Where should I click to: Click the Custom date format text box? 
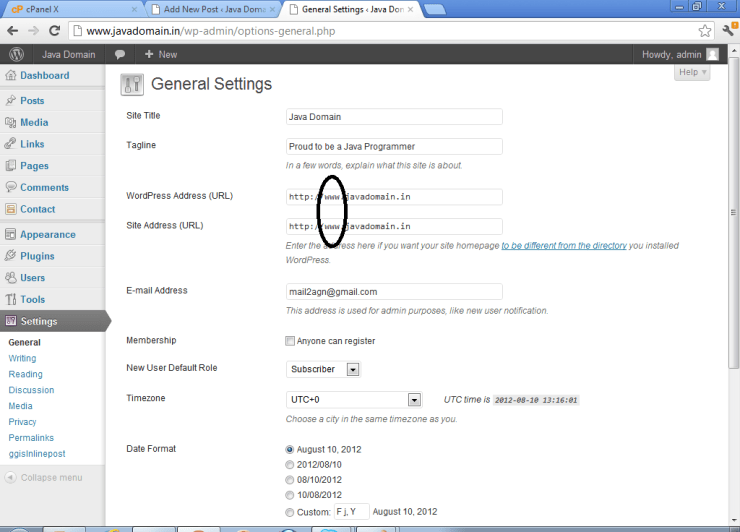pos(352,512)
